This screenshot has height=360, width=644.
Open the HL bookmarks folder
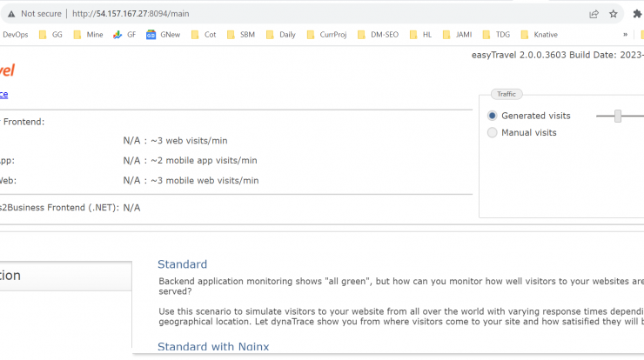(x=420, y=35)
